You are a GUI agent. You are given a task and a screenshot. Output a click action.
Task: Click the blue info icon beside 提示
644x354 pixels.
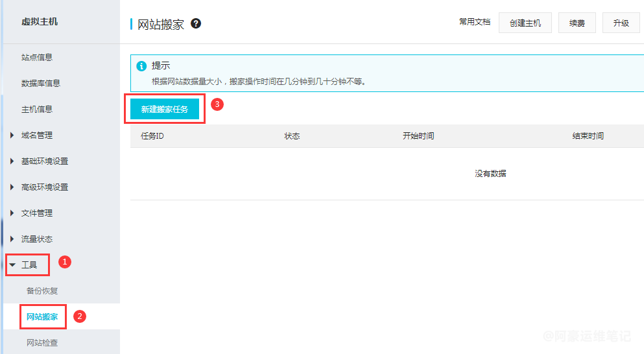pyautogui.click(x=141, y=66)
